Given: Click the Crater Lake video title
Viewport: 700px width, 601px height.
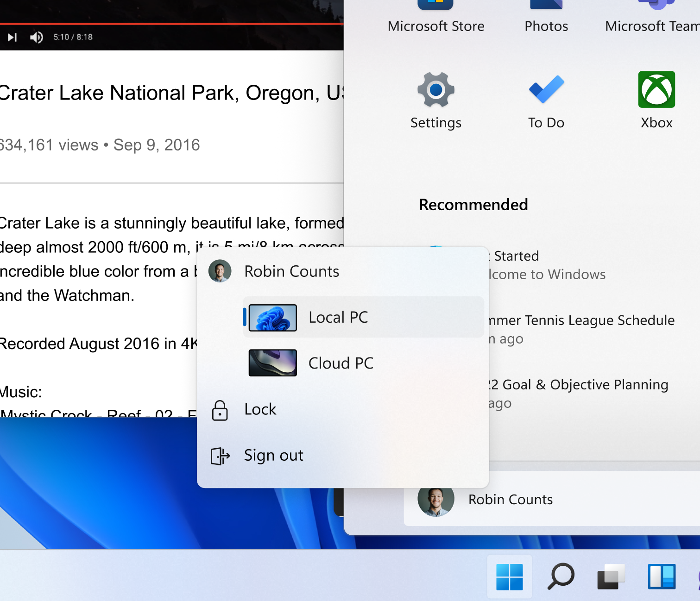Looking at the screenshot, I should (x=171, y=93).
